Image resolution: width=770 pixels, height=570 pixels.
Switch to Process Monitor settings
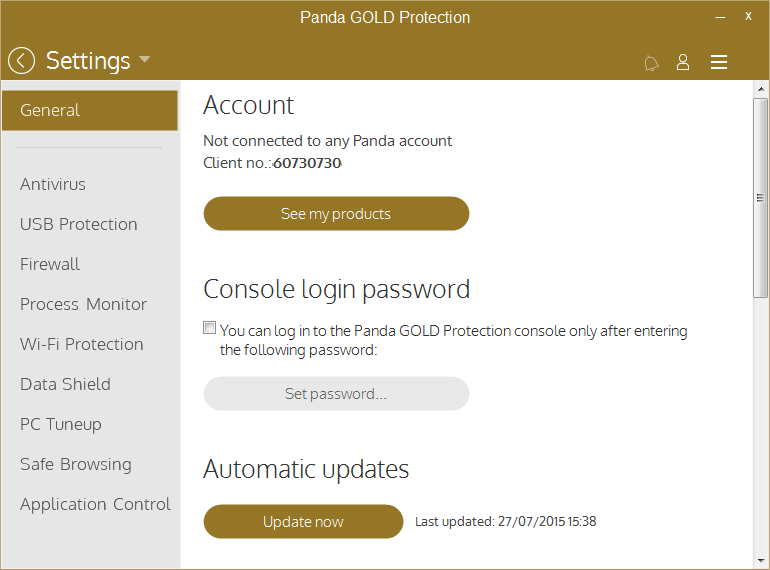click(83, 304)
